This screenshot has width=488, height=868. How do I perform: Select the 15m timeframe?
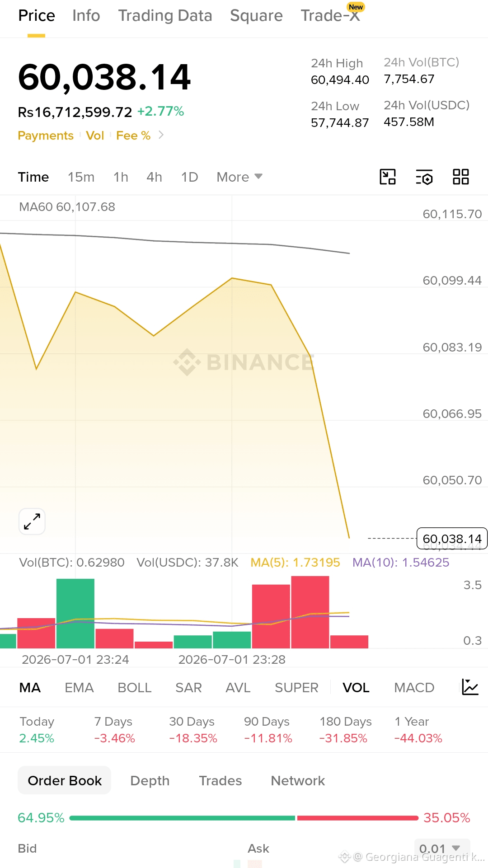point(81,177)
